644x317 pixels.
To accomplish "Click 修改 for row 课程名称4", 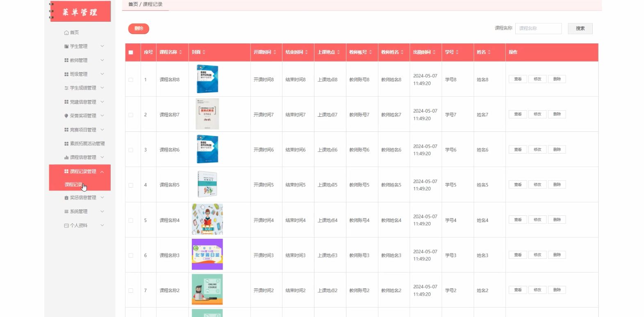I will (537, 220).
